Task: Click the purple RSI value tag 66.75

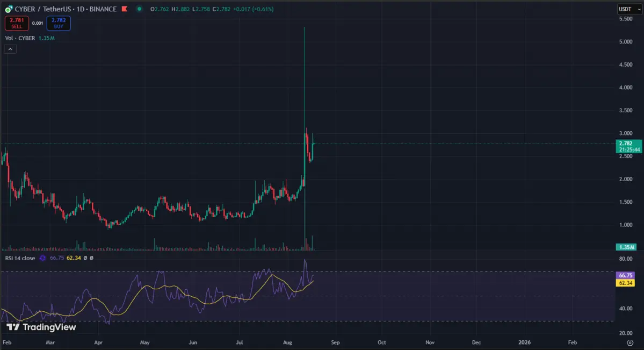Action: point(626,275)
